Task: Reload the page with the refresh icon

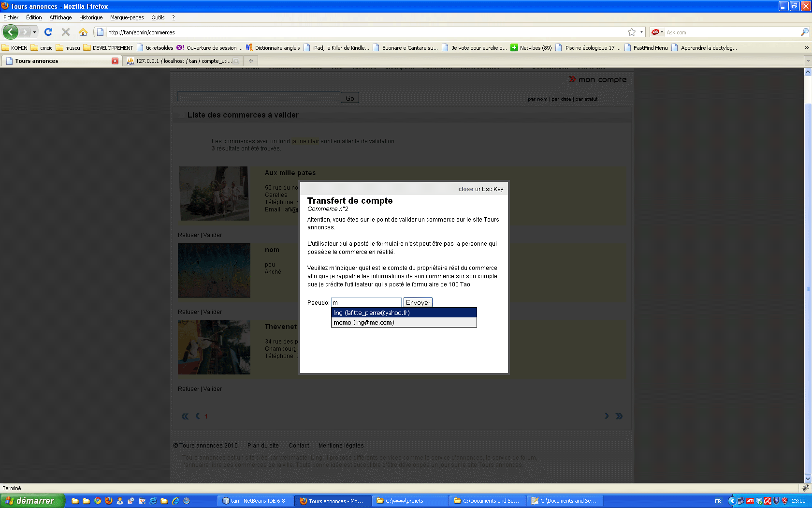Action: [x=48, y=32]
